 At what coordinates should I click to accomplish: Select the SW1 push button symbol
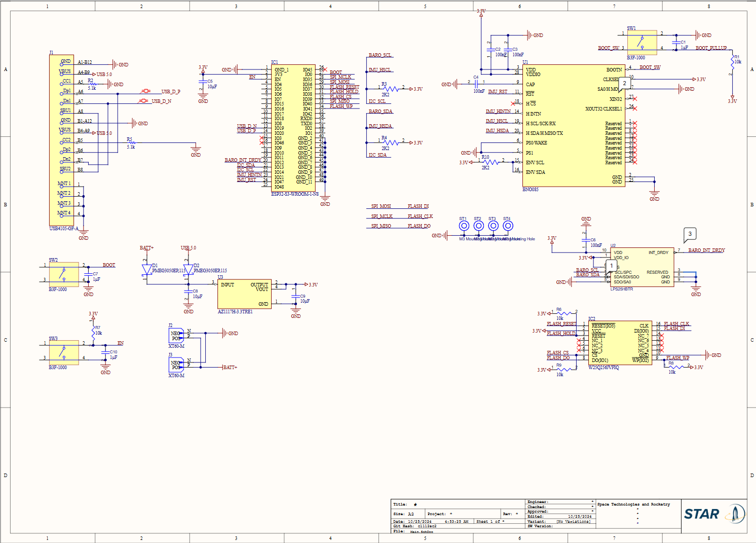click(x=641, y=43)
